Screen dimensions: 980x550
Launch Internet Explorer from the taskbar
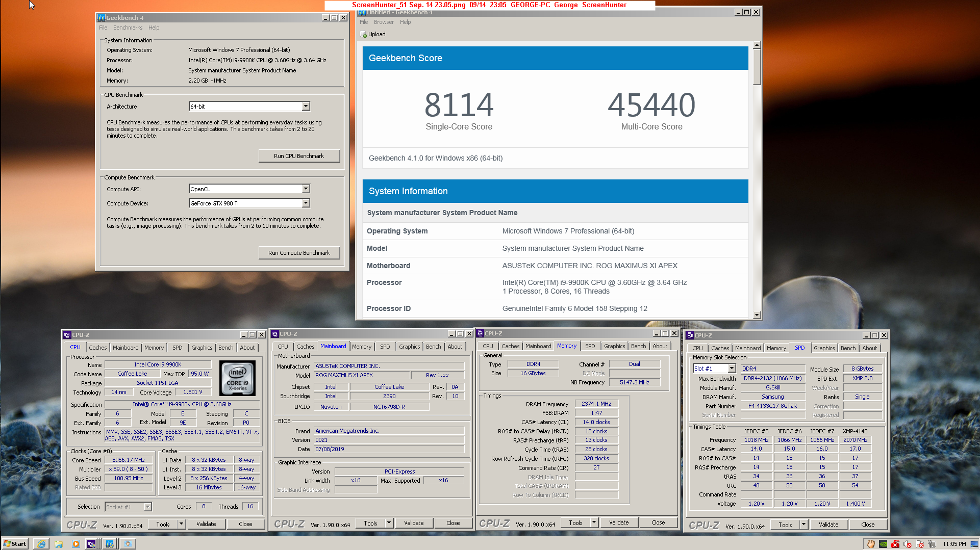pos(41,544)
